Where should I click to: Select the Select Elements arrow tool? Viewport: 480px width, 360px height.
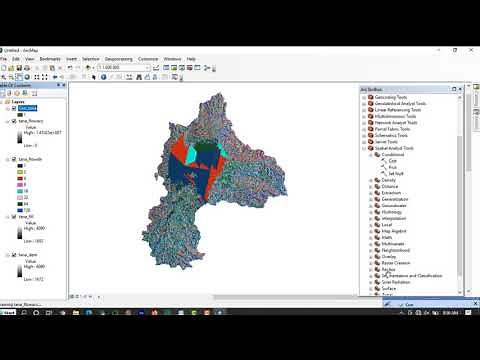(94, 77)
